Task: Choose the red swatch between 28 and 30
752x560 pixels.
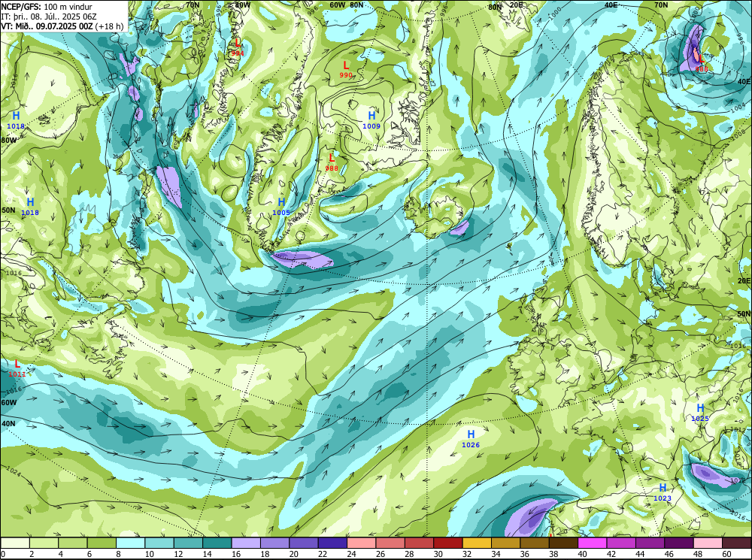Action: tap(419, 543)
